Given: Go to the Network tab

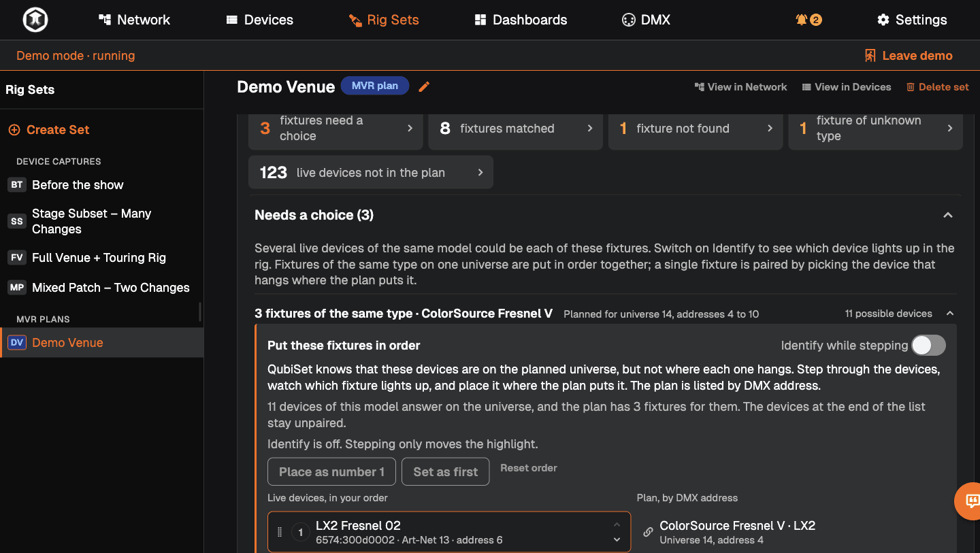Looking at the screenshot, I should (134, 20).
